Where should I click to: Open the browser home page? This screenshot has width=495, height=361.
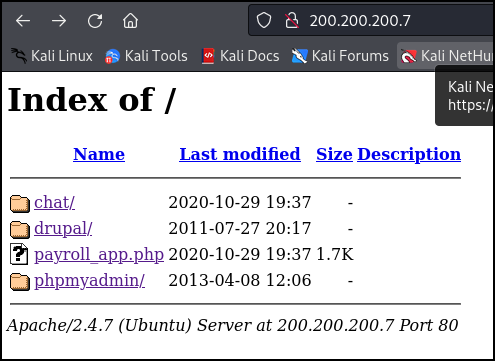point(130,21)
